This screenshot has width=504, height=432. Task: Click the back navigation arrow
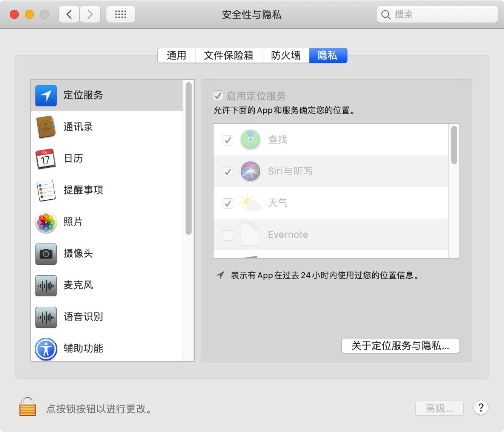(x=69, y=14)
